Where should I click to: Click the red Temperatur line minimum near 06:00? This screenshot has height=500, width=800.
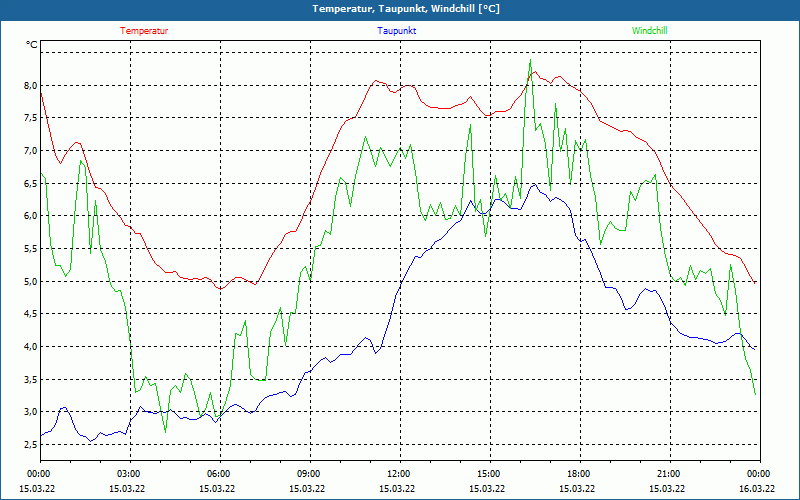(220, 289)
